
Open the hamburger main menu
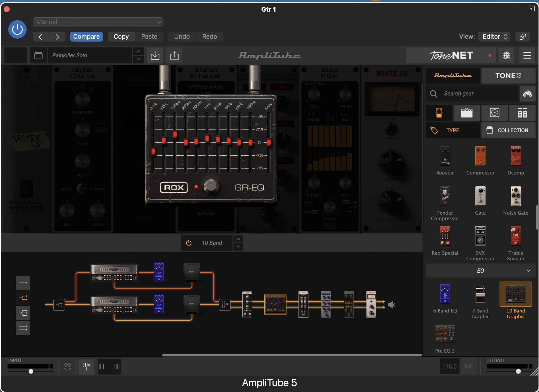click(527, 56)
